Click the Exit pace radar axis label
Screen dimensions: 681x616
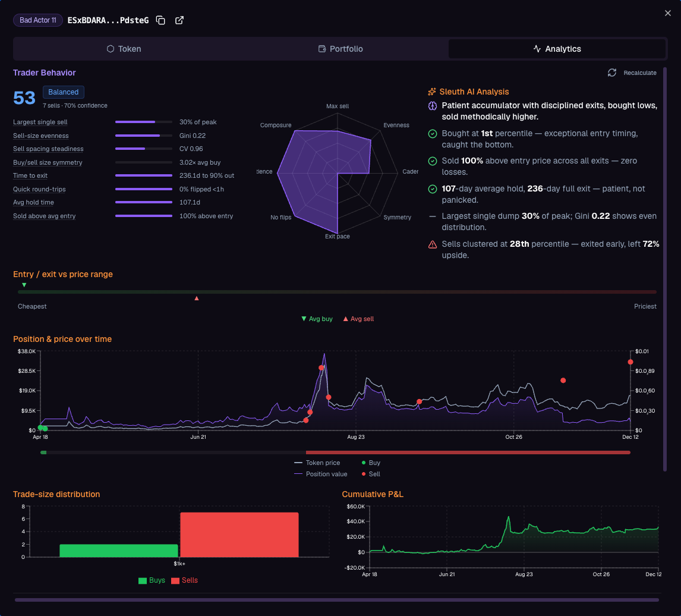click(x=338, y=237)
